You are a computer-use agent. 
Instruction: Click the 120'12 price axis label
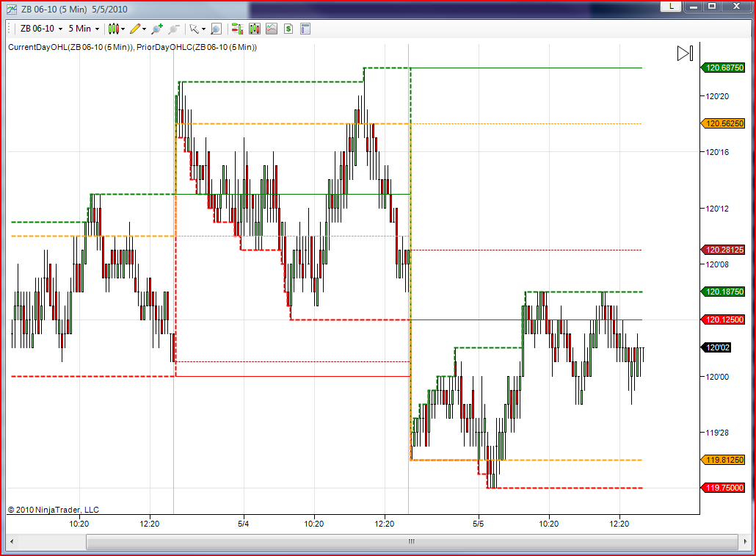click(x=717, y=209)
